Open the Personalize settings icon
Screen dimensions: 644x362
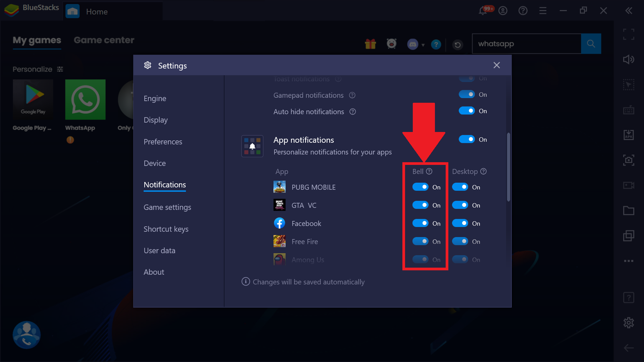(60, 69)
